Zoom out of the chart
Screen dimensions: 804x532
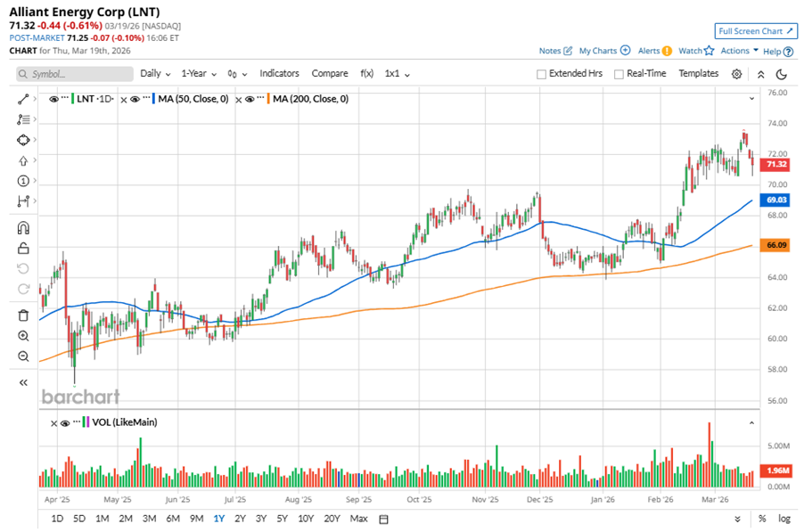23,356
